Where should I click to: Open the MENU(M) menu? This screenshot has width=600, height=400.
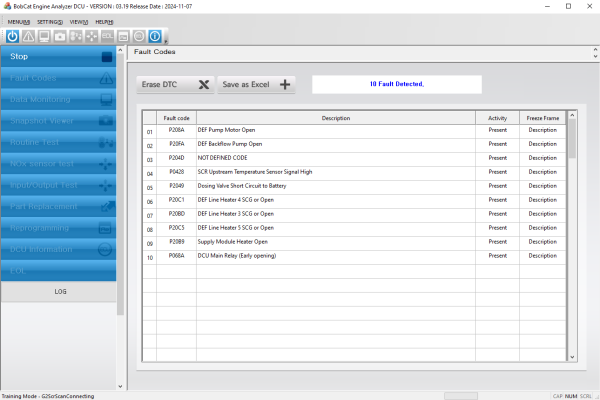pyautogui.click(x=18, y=22)
